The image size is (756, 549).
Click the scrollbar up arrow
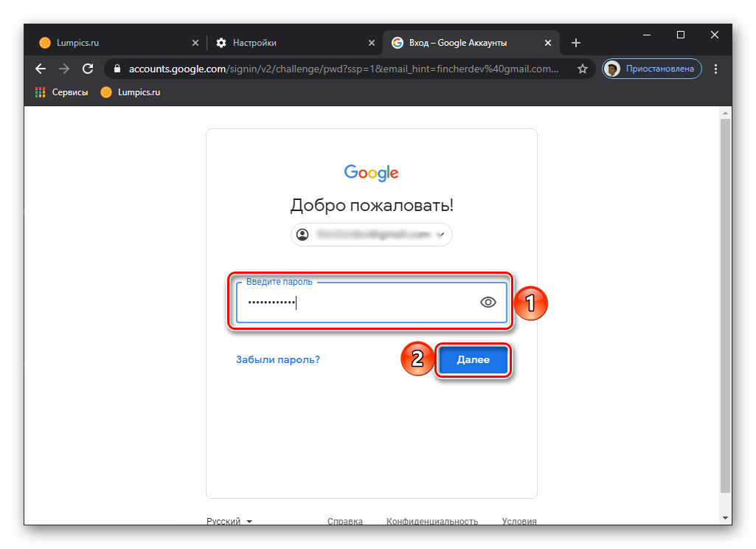point(726,113)
